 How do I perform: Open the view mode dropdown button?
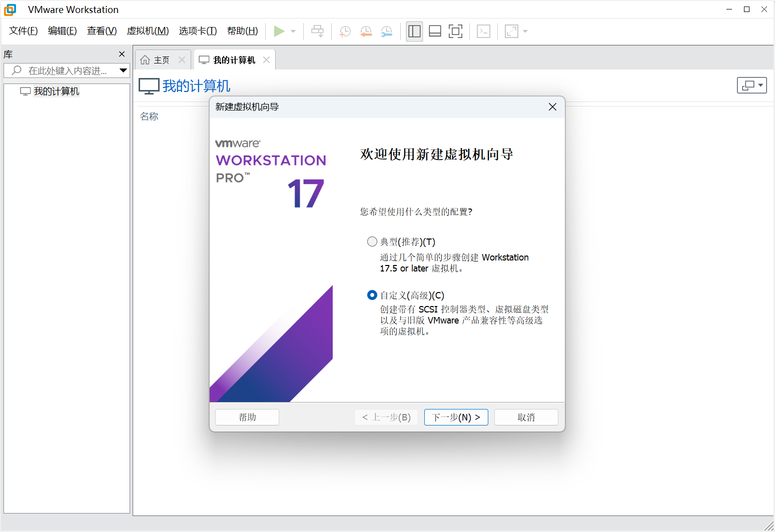752,85
